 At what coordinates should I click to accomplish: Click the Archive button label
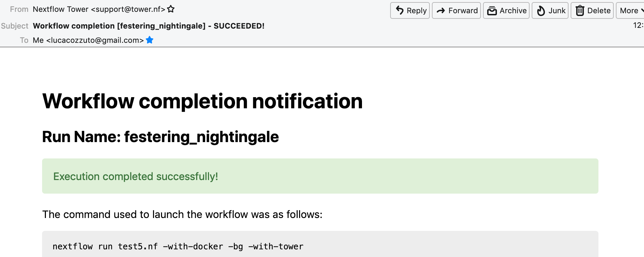coord(513,11)
